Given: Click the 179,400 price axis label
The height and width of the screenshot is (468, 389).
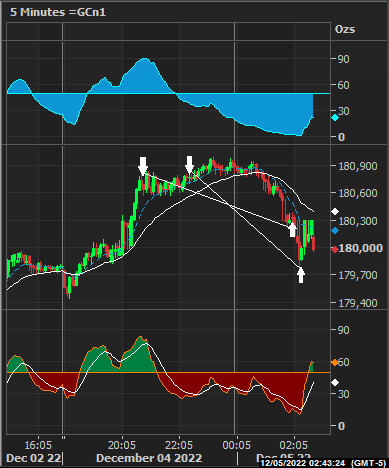Looking at the screenshot, I should pos(358,303).
